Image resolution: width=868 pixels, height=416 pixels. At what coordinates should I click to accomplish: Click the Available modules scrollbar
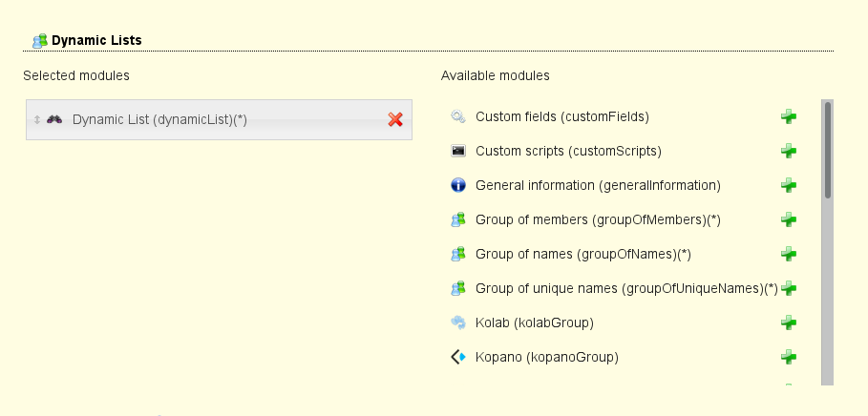(828, 149)
